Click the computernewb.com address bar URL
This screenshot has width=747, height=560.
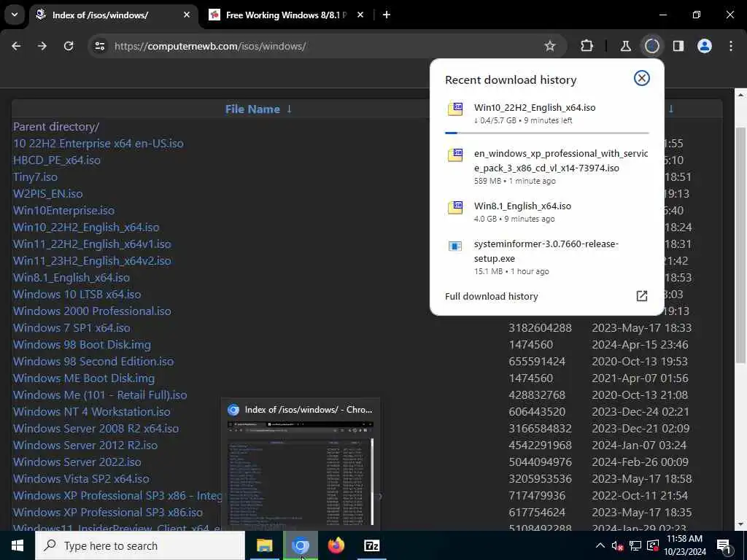210,46
